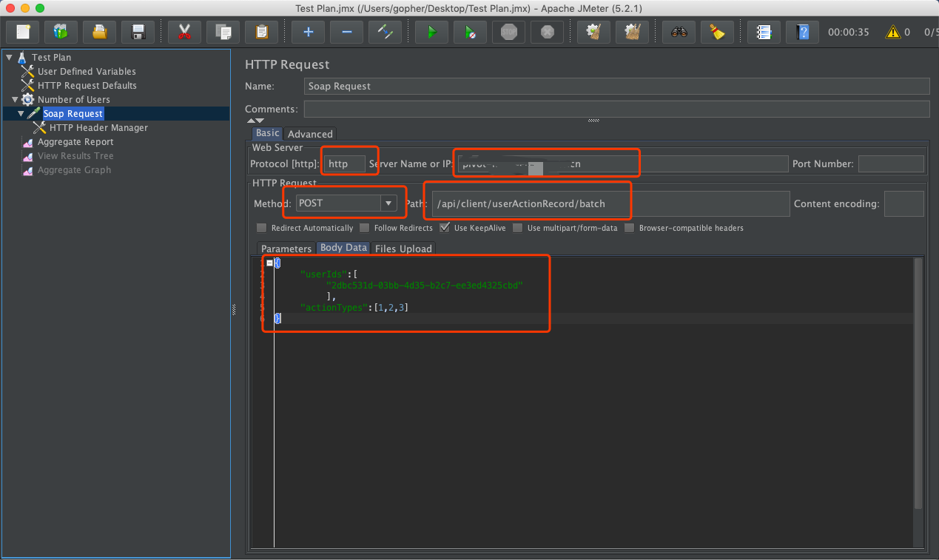Viewport: 939px width, 560px height.
Task: Click the "actionTypes" line in body editor
Action: 354,306
